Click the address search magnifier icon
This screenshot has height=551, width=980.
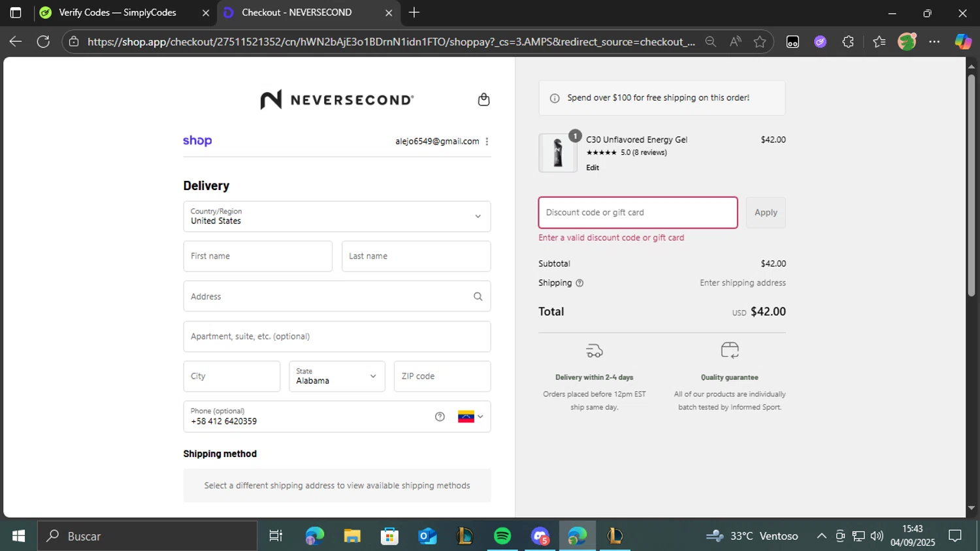click(478, 296)
